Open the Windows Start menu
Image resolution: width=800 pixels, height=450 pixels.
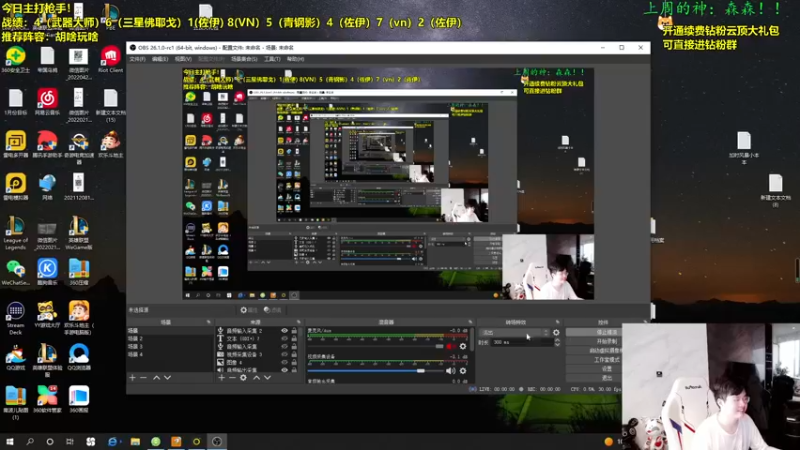click(10, 441)
